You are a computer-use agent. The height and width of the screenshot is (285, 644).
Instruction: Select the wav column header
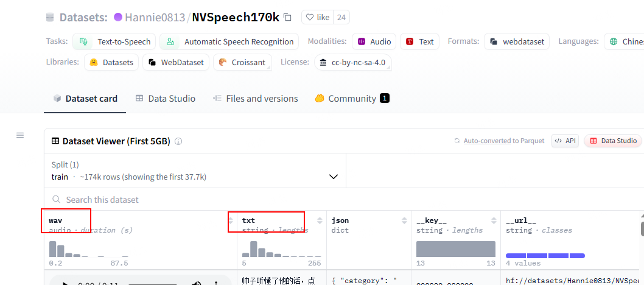(x=55, y=220)
